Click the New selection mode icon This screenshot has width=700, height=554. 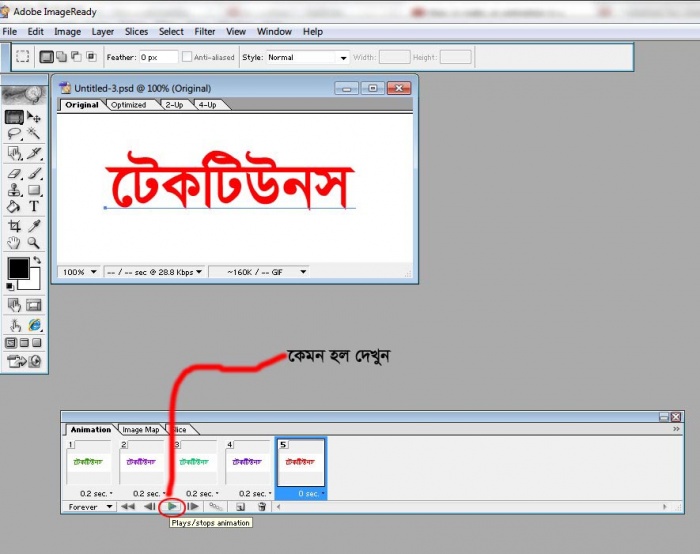coord(46,57)
